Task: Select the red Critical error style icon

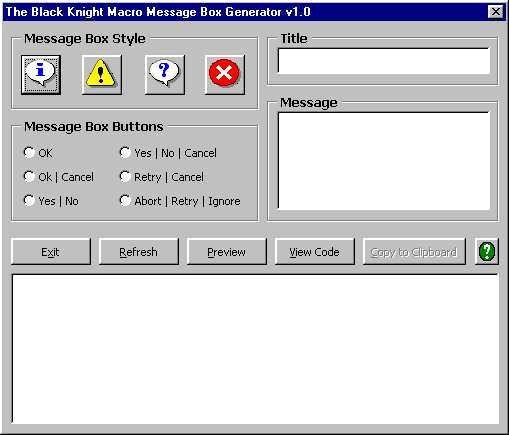Action: [225, 75]
